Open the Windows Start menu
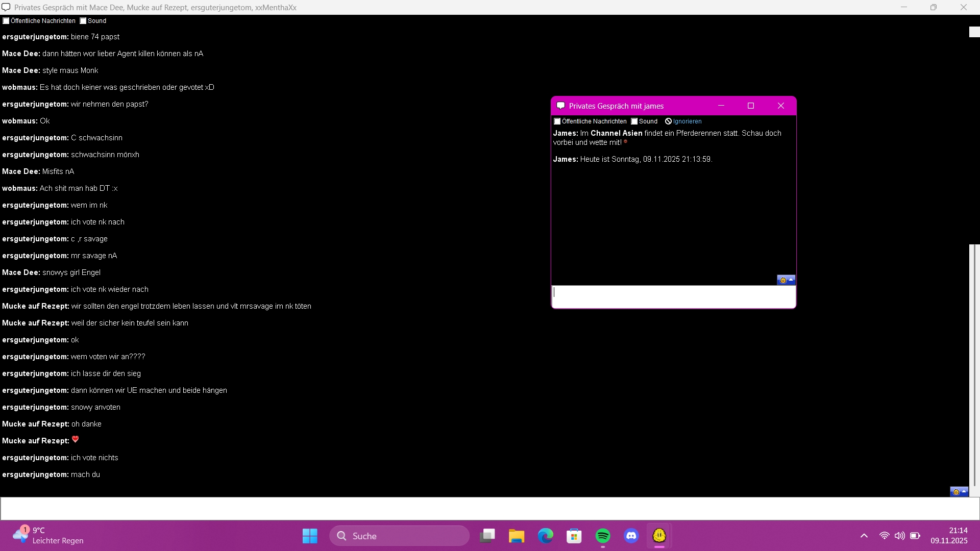Image resolution: width=980 pixels, height=551 pixels. [310, 536]
